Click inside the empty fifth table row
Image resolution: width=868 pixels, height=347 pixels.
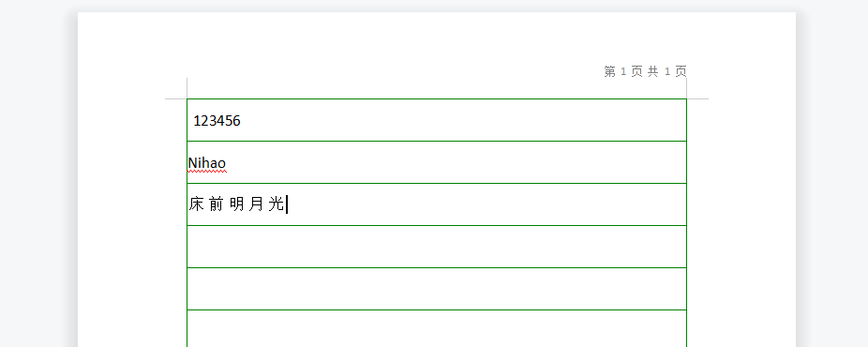(437, 289)
